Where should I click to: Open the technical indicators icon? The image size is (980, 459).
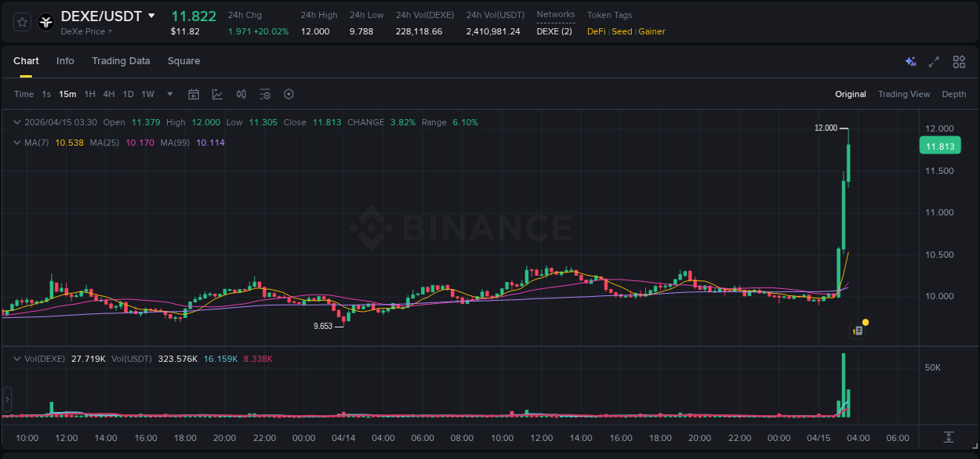tap(265, 94)
